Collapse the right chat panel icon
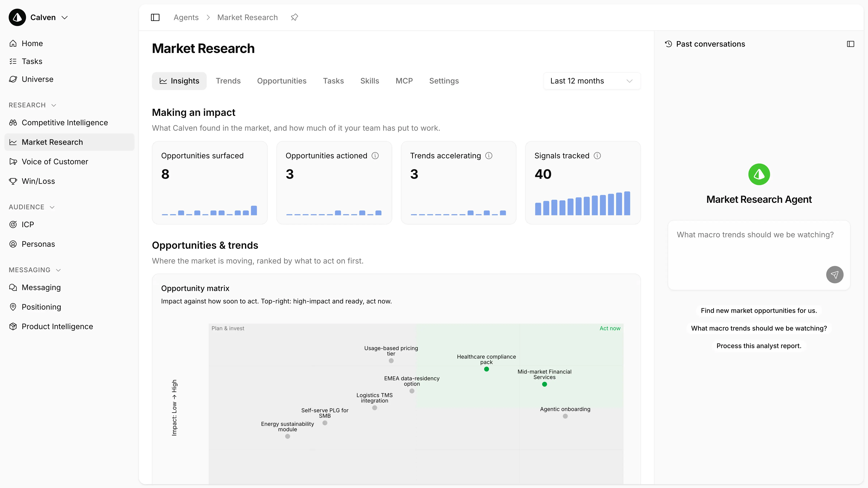Image resolution: width=868 pixels, height=488 pixels. [850, 44]
